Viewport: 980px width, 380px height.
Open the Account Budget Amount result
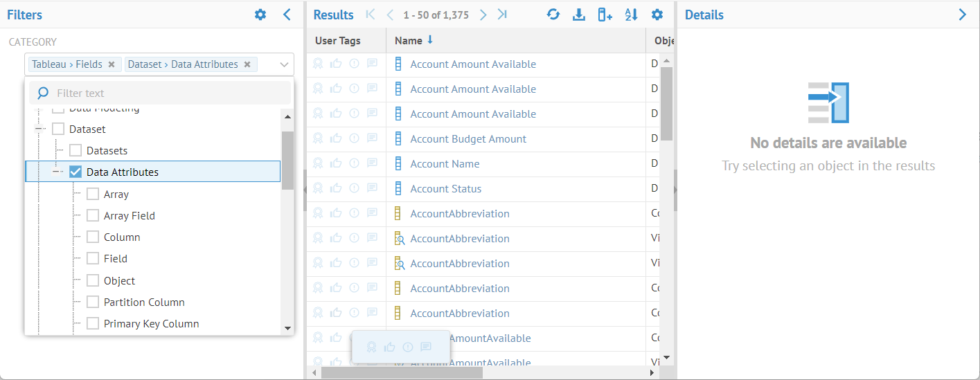click(468, 139)
